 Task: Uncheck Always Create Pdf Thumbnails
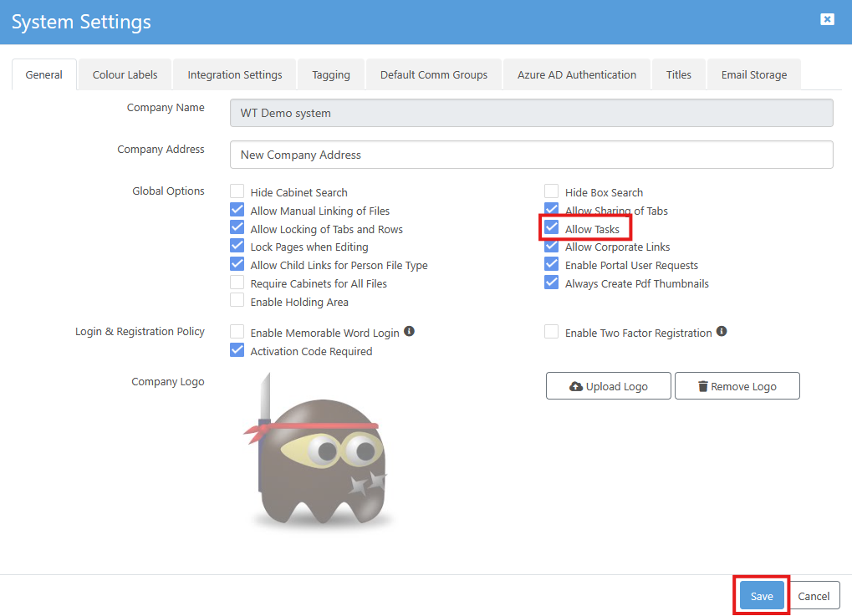point(552,283)
